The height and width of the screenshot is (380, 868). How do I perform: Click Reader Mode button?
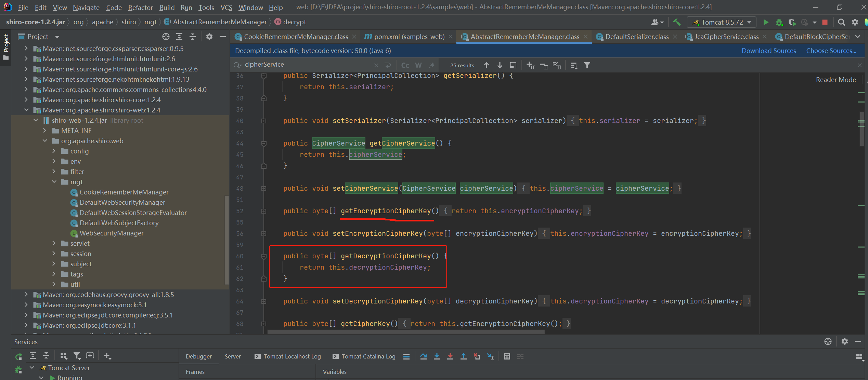click(x=835, y=80)
